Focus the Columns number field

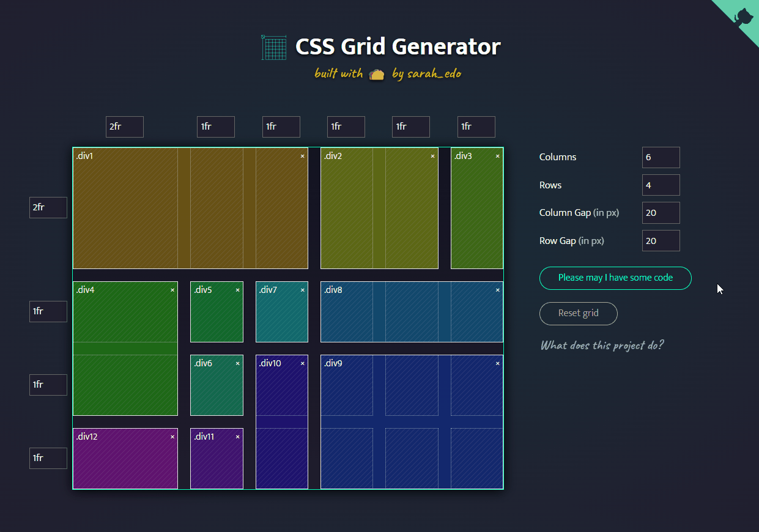click(x=661, y=157)
